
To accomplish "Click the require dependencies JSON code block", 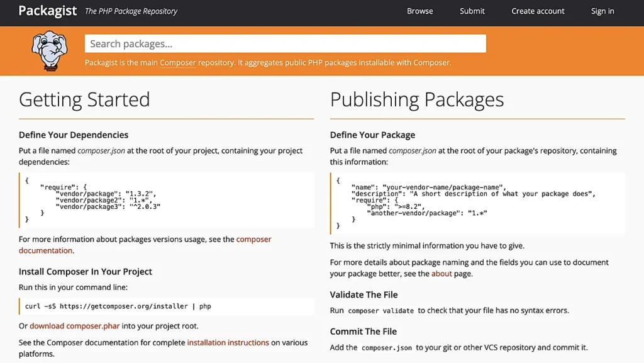I will (x=167, y=200).
